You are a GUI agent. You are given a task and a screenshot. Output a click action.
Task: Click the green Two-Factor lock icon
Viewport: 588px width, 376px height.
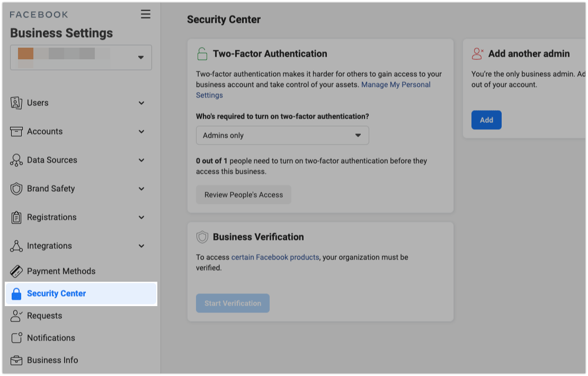pyautogui.click(x=202, y=53)
